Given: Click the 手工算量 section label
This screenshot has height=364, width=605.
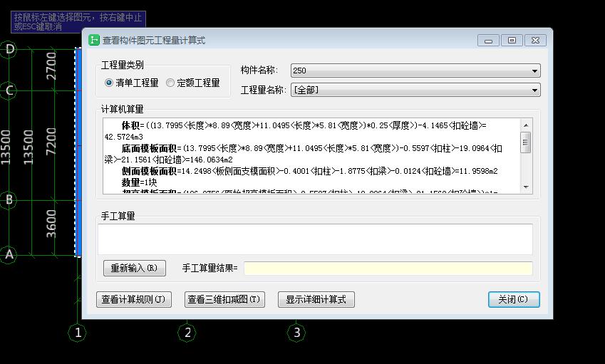Looking at the screenshot, I should [x=118, y=216].
